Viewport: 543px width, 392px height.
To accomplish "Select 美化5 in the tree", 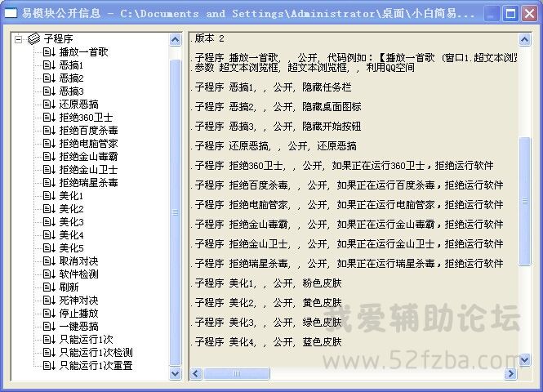I will pos(71,248).
